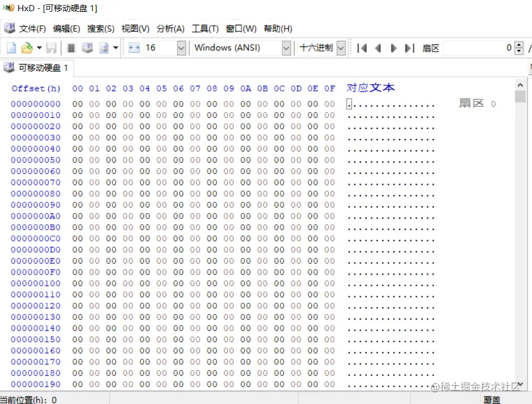Click the 对应文本 column header
The width and height of the screenshot is (532, 404).
click(371, 88)
